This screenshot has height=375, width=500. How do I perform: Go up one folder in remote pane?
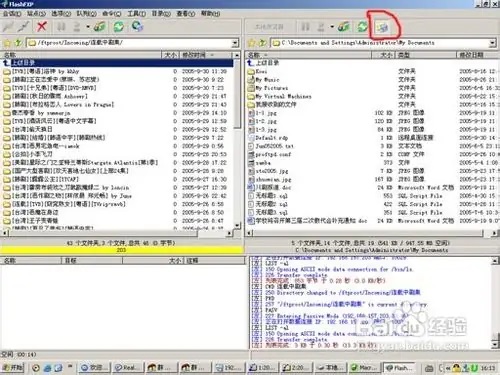[x=18, y=43]
